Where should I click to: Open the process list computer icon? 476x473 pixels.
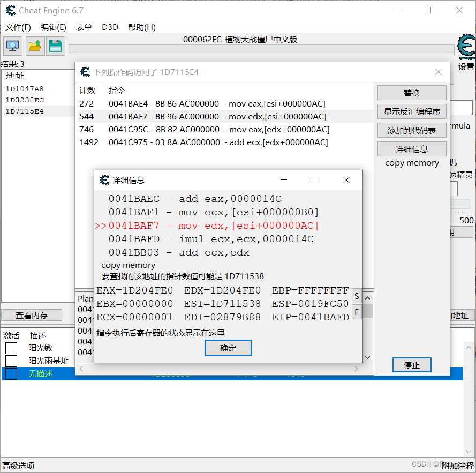(12, 46)
